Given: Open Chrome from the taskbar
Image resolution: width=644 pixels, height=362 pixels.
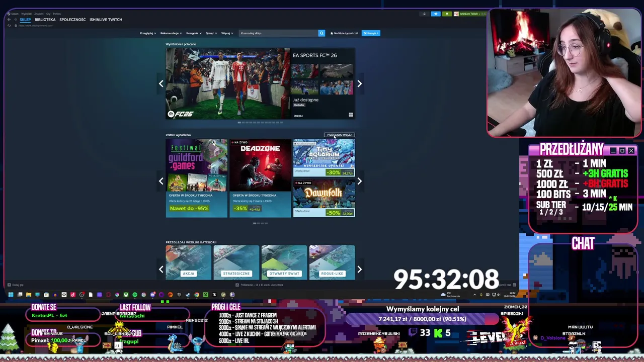Looking at the screenshot, I should point(197,295).
